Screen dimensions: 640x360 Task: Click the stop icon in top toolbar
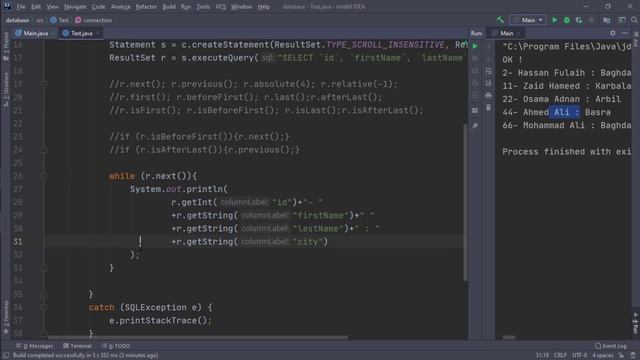591,20
